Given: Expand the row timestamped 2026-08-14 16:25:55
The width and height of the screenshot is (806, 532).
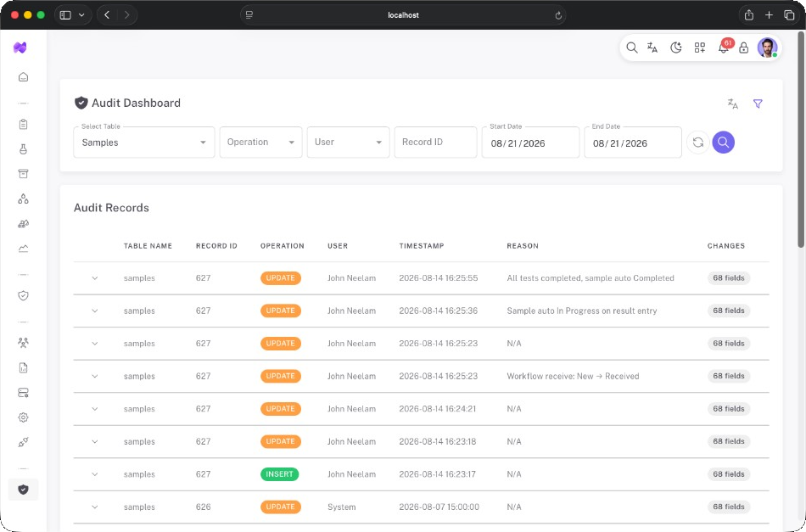Looking at the screenshot, I should (x=94, y=278).
